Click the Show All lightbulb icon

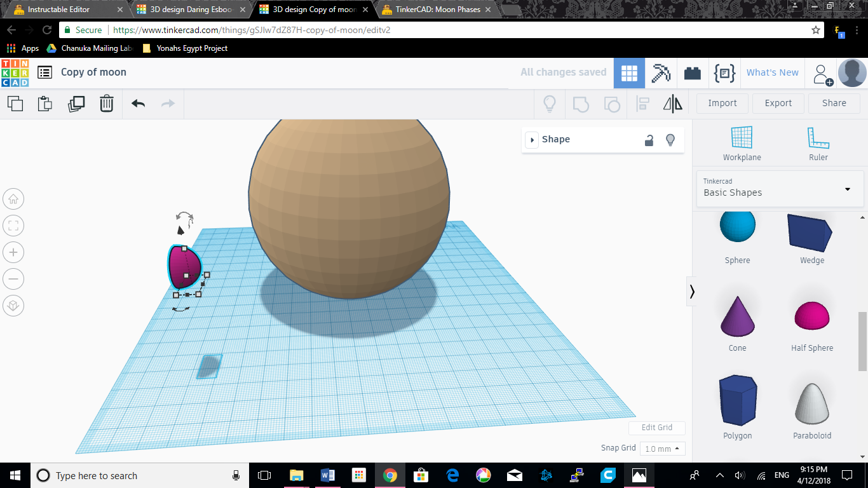(x=550, y=104)
